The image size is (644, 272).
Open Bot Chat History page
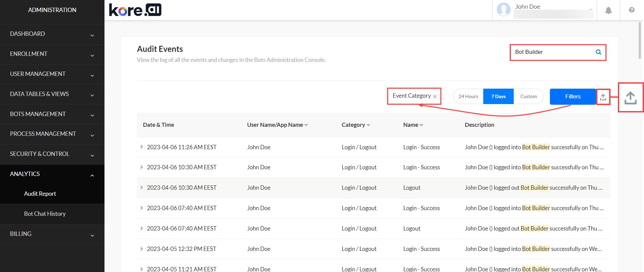pyautogui.click(x=45, y=214)
